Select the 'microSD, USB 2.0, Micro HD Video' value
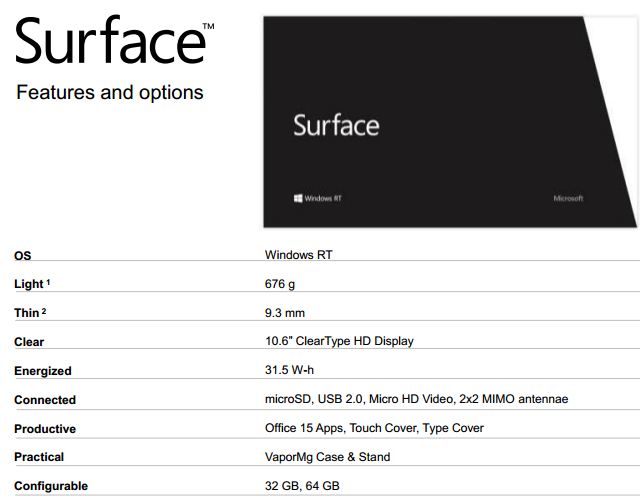 pos(359,399)
